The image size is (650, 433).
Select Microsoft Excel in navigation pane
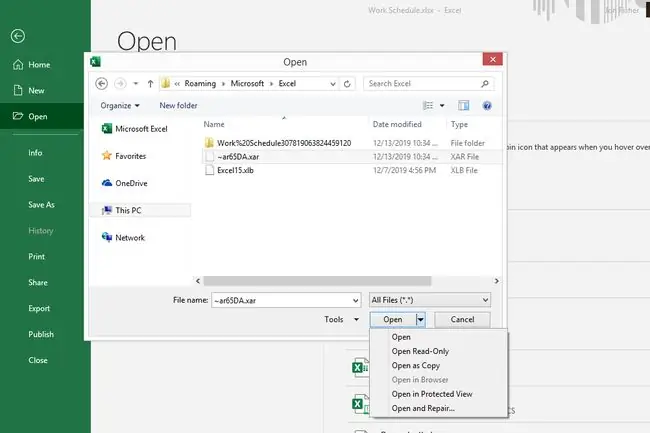(135, 129)
